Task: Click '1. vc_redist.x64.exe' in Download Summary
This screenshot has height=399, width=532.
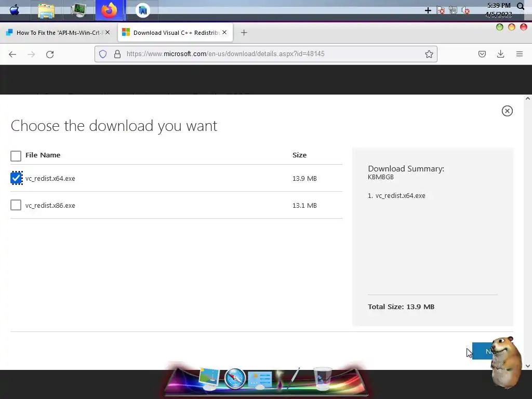Action: click(396, 196)
